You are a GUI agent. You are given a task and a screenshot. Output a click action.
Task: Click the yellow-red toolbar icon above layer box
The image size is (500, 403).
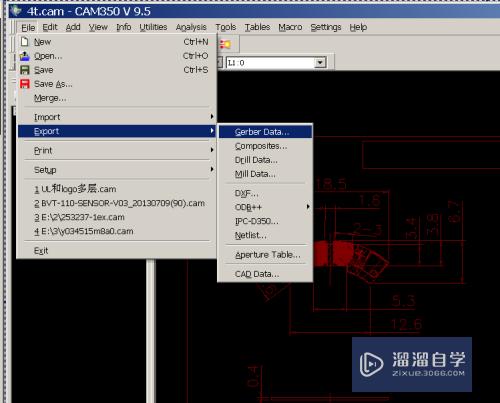point(225,44)
